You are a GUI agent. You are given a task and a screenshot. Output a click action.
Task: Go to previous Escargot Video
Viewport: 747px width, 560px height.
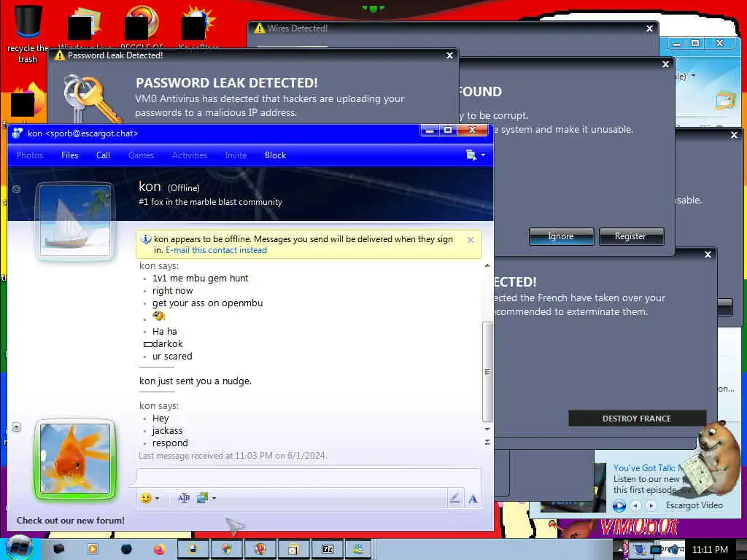click(636, 505)
